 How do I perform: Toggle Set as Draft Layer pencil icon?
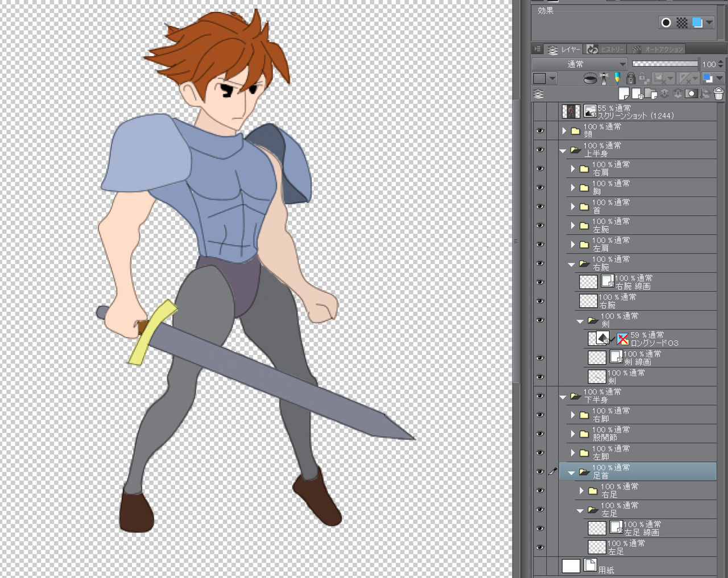617,79
